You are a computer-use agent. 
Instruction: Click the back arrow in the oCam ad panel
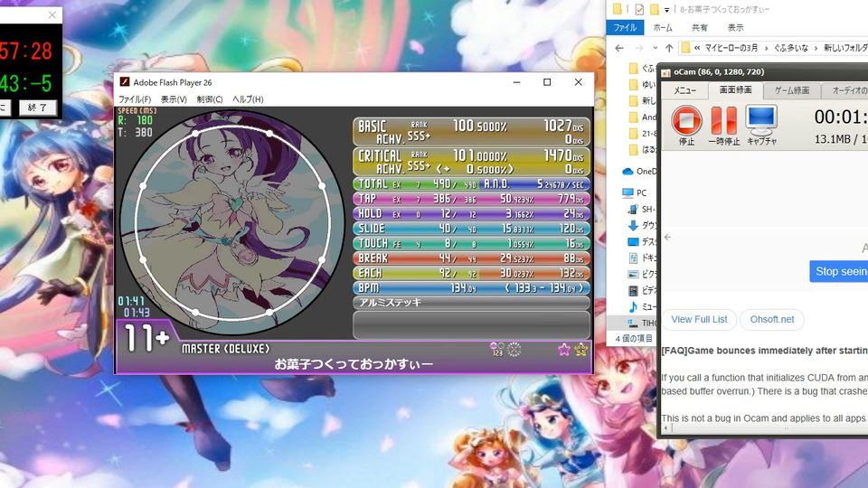(x=667, y=238)
